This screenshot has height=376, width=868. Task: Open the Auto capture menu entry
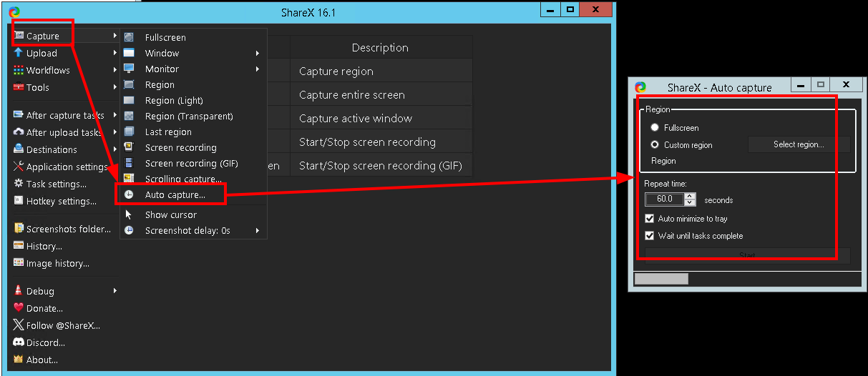(x=175, y=194)
